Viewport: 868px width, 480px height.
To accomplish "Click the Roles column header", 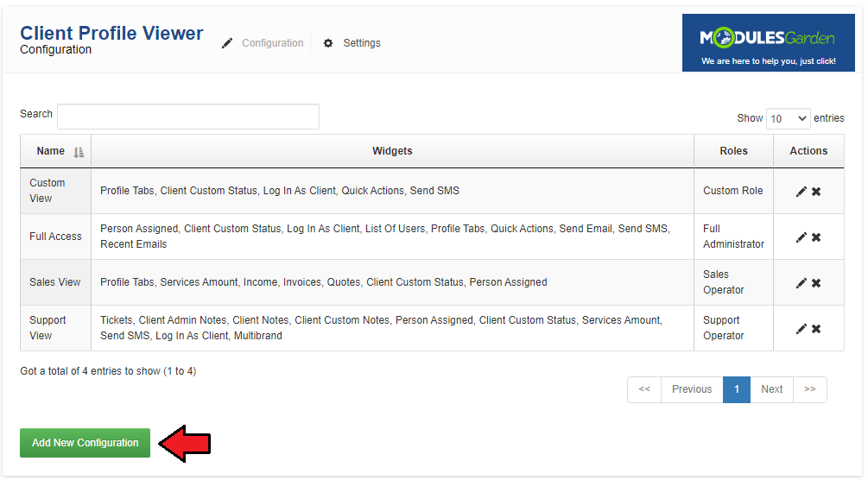I will coord(733,151).
